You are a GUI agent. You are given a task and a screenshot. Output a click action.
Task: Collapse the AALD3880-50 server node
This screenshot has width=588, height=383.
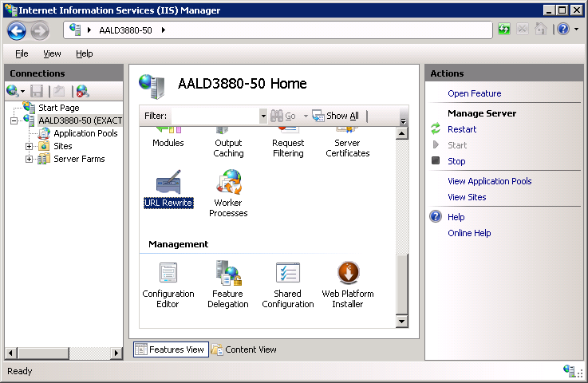pos(14,120)
